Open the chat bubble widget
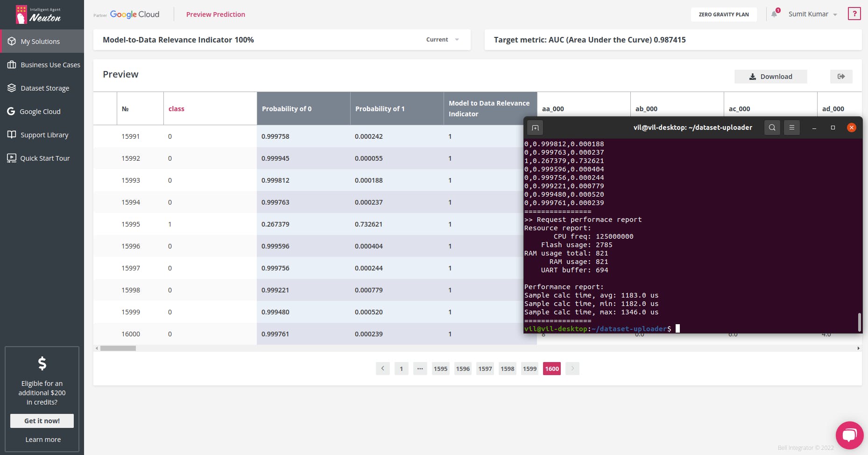Image resolution: width=868 pixels, height=455 pixels. (850, 435)
